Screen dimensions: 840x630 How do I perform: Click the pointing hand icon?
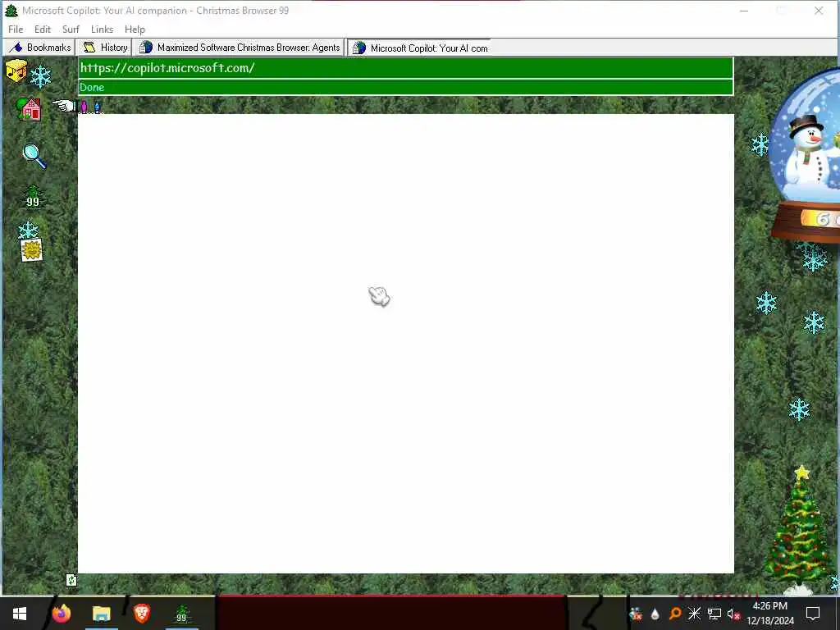click(x=64, y=106)
